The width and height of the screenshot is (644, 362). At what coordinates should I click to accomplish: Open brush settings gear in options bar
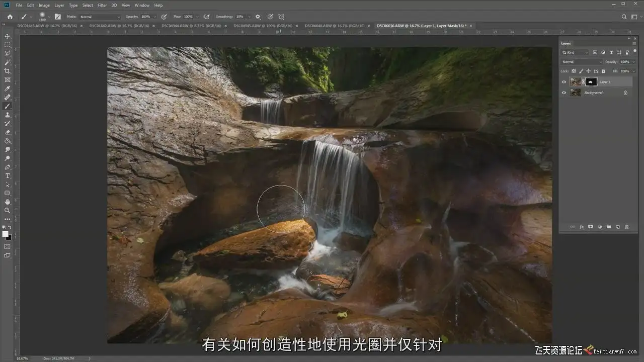tap(258, 17)
